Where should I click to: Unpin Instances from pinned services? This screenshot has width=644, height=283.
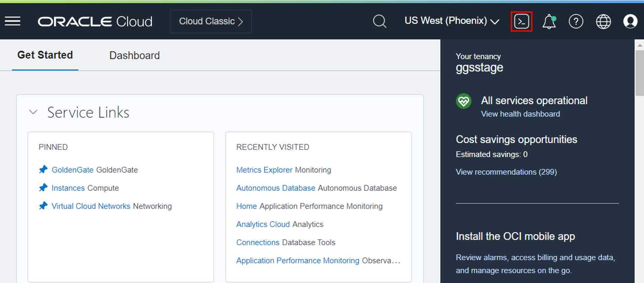[x=43, y=188]
